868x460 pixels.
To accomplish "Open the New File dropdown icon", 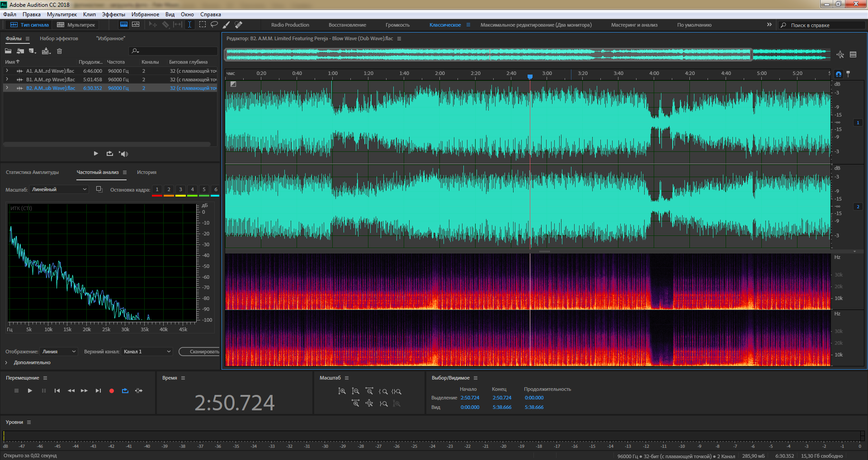I will [x=33, y=51].
